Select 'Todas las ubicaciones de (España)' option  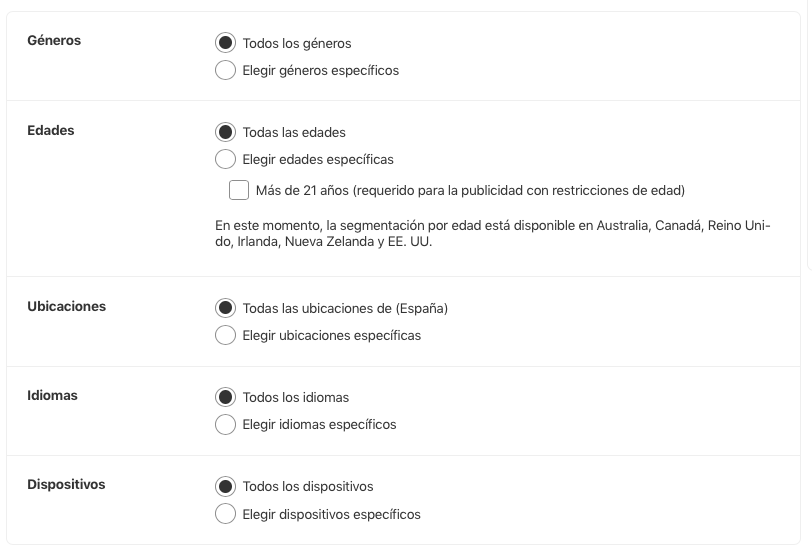(x=225, y=308)
